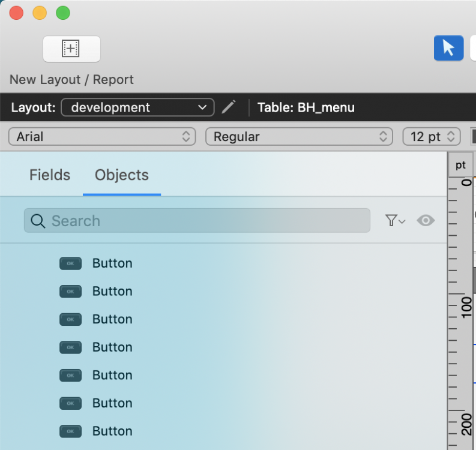The width and height of the screenshot is (476, 450).
Task: Click the New Layout / Report icon button
Action: click(71, 49)
